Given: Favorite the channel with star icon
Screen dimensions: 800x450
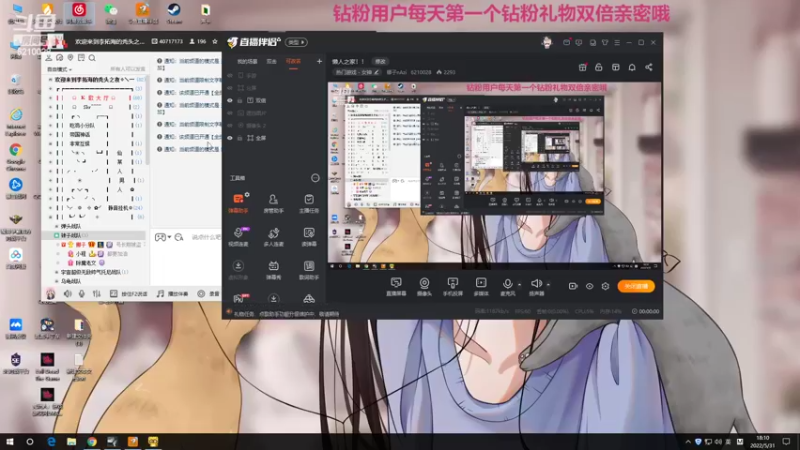Looking at the screenshot, I should click(x=215, y=41).
